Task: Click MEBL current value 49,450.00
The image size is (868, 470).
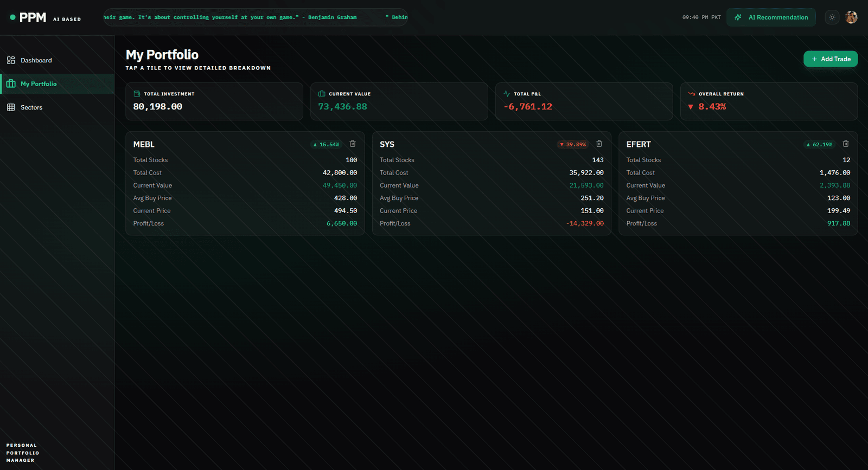Action: click(340, 185)
